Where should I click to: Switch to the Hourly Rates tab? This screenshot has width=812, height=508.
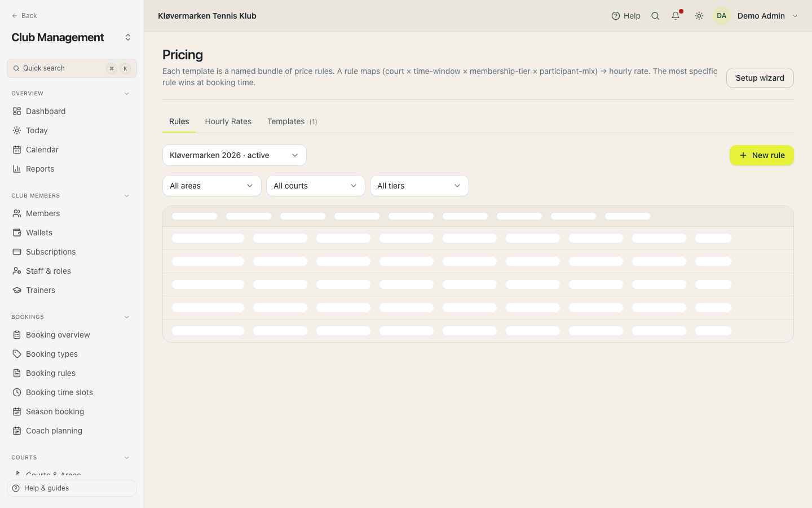[x=228, y=121]
